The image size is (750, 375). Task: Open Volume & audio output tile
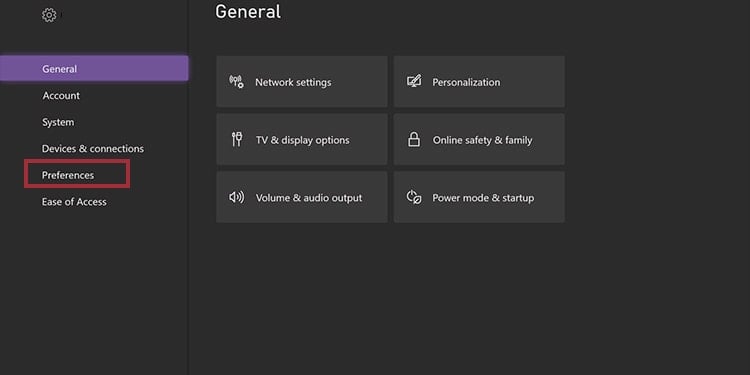[x=302, y=197]
